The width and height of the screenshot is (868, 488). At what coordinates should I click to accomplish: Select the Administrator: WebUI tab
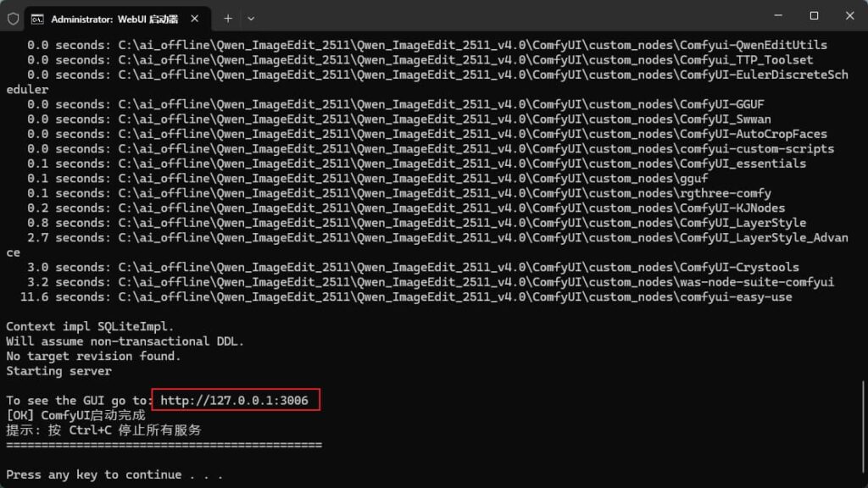(x=110, y=18)
